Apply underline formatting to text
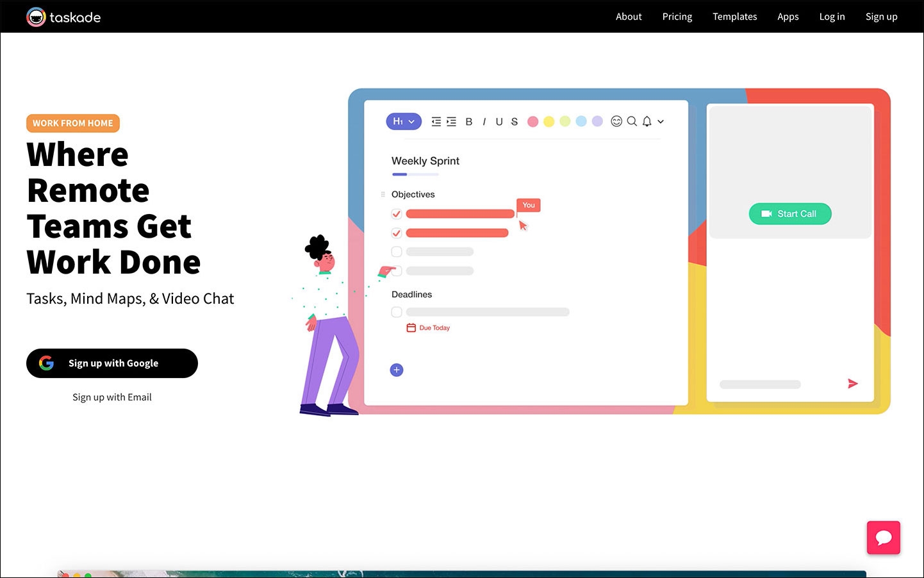Screen dimensions: 924x578 (500, 122)
